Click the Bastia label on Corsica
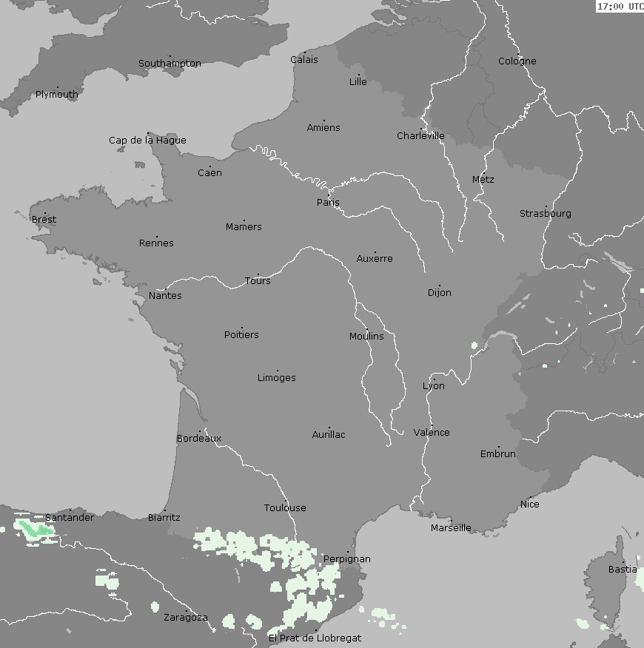 pyautogui.click(x=622, y=570)
